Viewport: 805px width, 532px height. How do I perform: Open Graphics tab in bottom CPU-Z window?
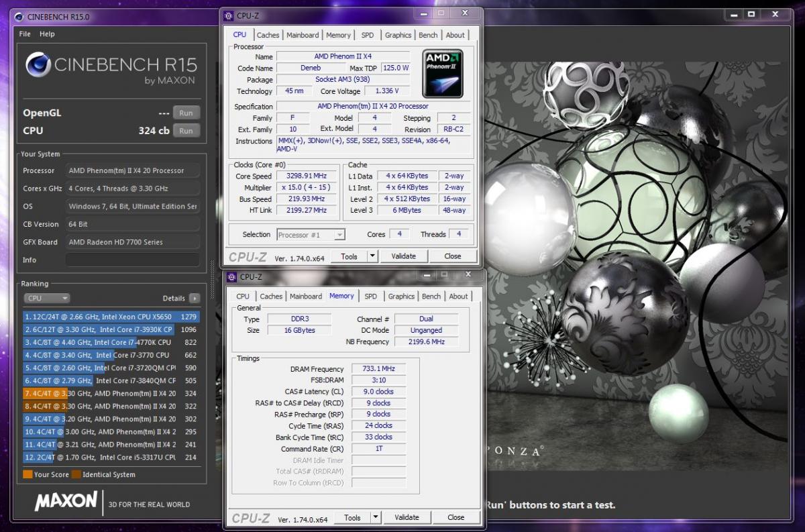click(x=401, y=296)
